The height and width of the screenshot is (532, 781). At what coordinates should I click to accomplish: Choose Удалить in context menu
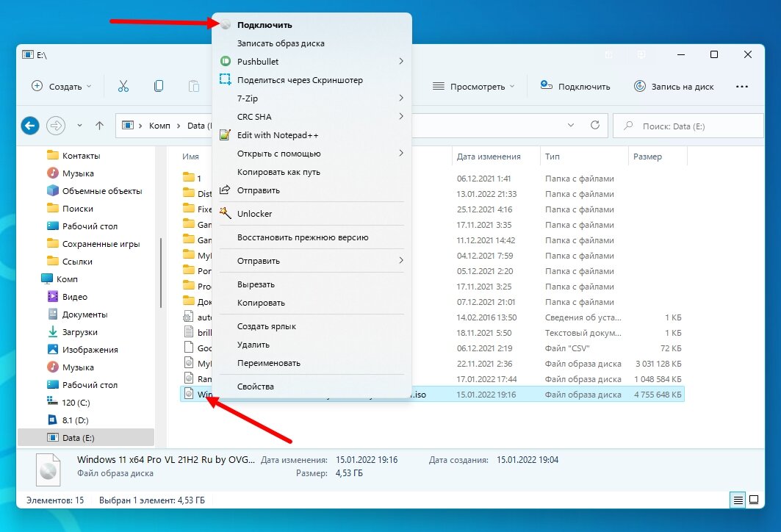coord(312,344)
